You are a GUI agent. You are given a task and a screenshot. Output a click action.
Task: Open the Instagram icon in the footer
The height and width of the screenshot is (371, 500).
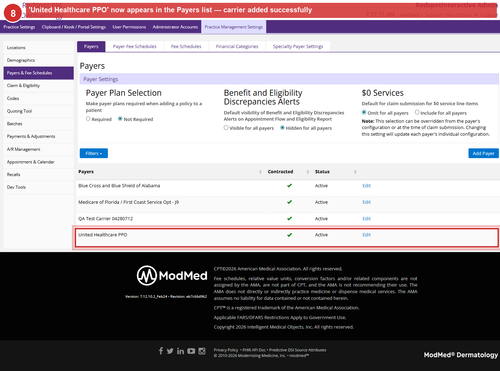click(x=202, y=351)
